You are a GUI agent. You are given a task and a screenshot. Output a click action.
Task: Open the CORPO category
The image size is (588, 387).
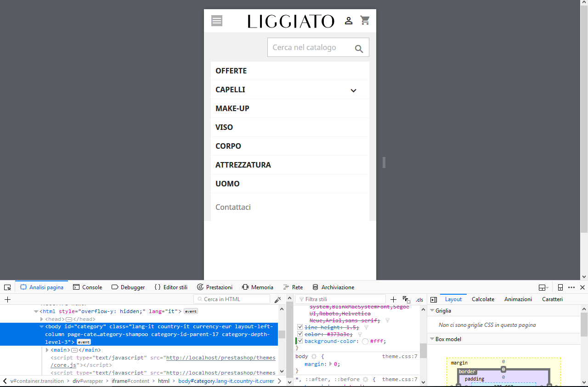pos(228,146)
